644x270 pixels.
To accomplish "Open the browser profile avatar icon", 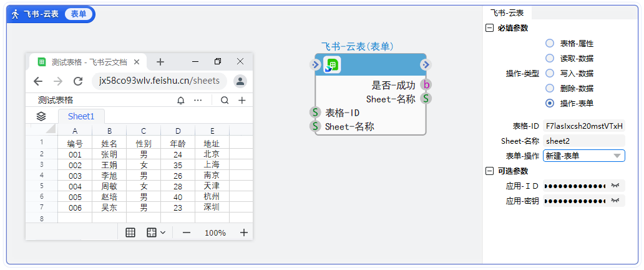I will (x=240, y=81).
